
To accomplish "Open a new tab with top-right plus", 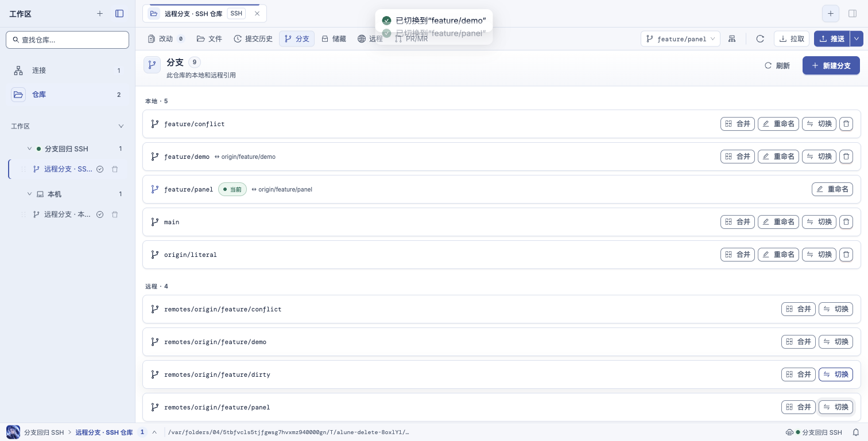I will (831, 13).
